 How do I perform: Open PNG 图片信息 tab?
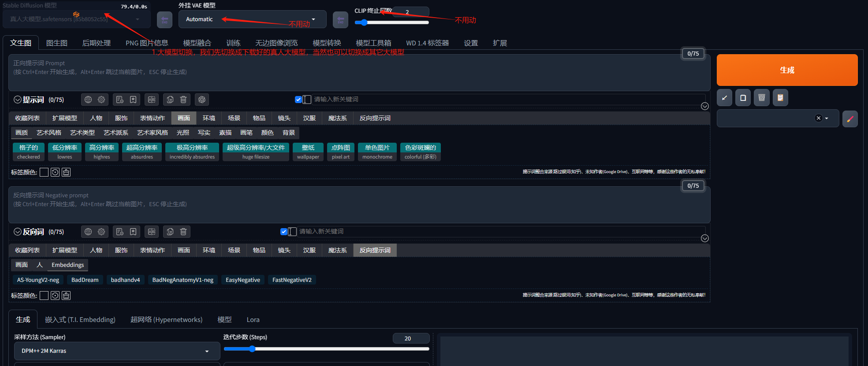point(147,43)
